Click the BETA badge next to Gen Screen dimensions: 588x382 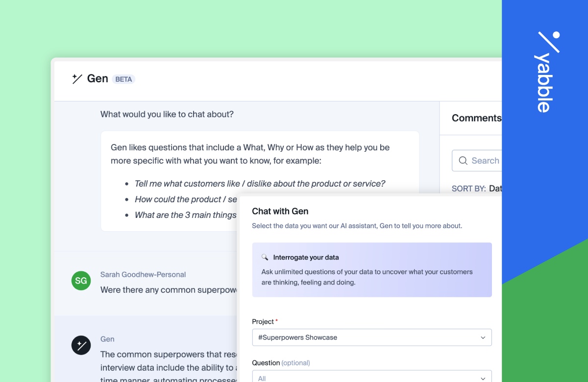pos(123,79)
